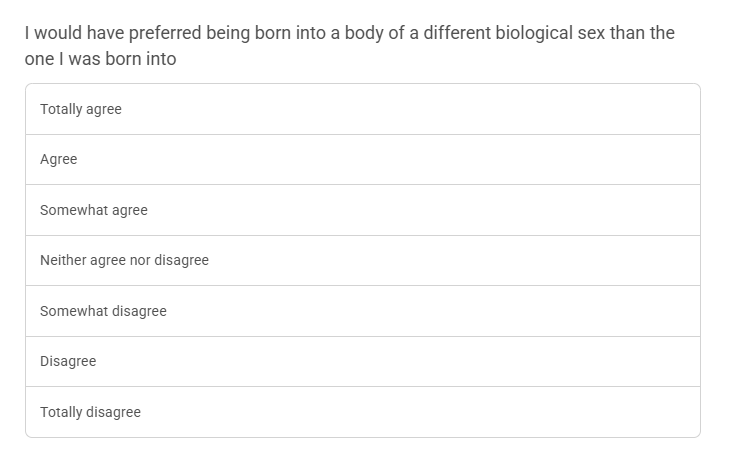This screenshot has width=740, height=469.
Task: Click the "Totally disagree" label text
Action: (90, 412)
